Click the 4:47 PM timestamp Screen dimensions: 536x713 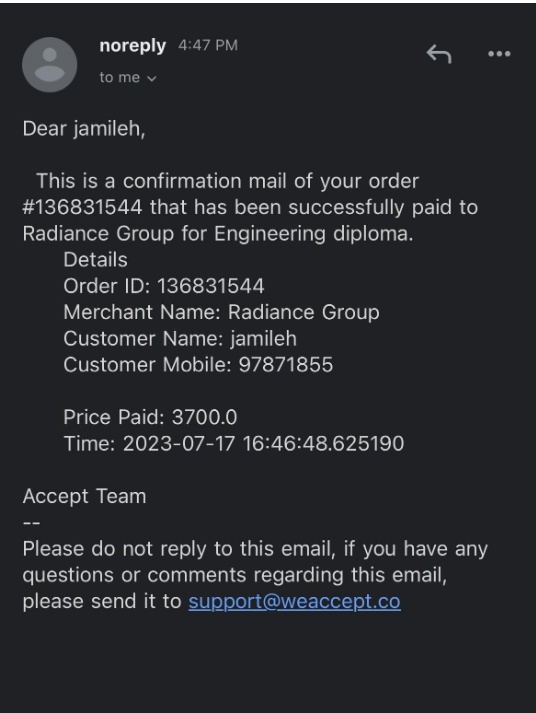coord(208,45)
